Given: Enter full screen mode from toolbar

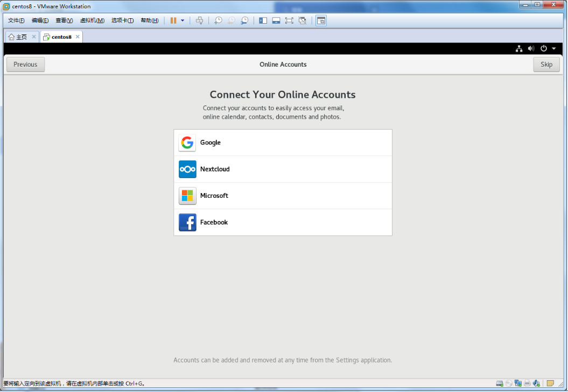Looking at the screenshot, I should tap(289, 20).
